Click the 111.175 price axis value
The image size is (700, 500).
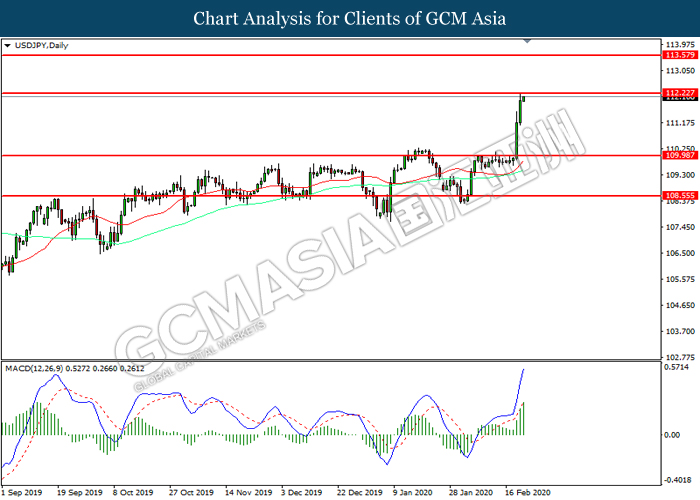[680, 123]
